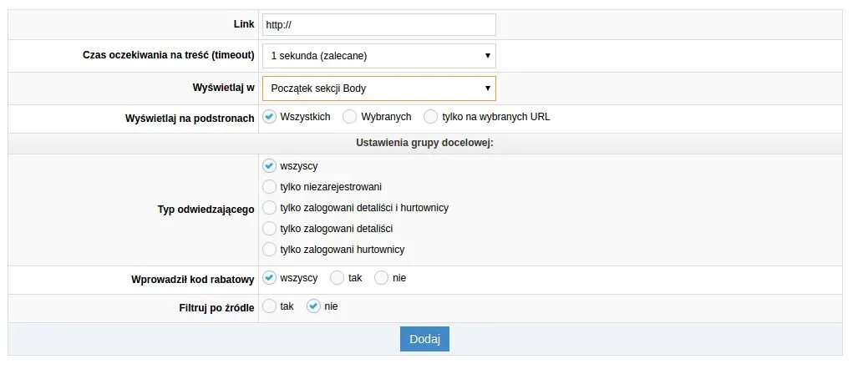Screen dimensions: 868x369
Task: Choose tak for Wprowadził kod rabatowy
Action: click(x=338, y=278)
